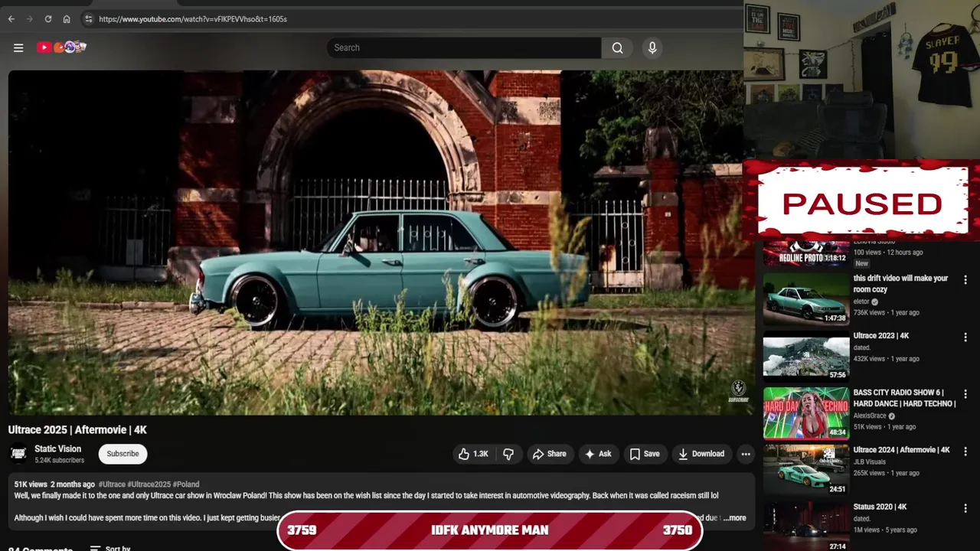Open options for Ultrace 2024 Aftermovie
980x551 pixels.
[x=965, y=452]
